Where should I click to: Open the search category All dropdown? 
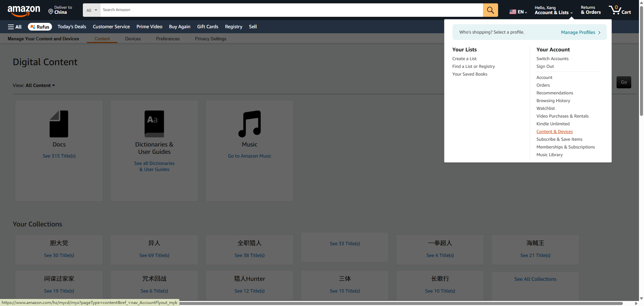[92, 10]
